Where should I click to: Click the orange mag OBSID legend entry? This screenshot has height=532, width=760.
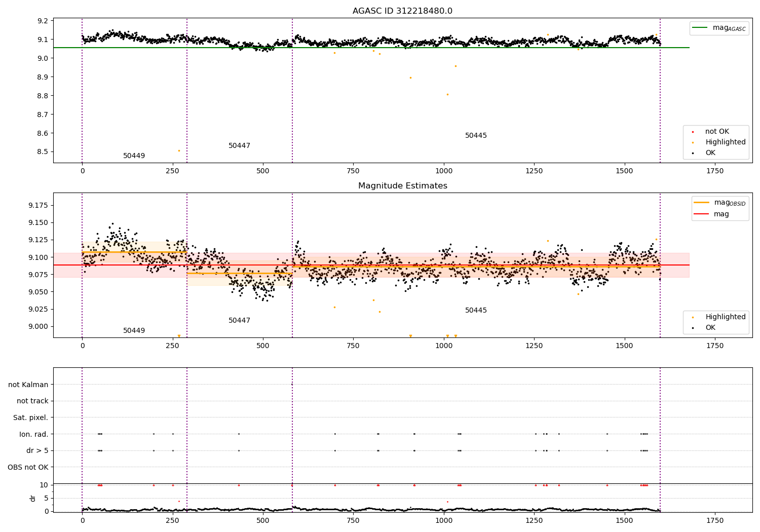point(720,203)
